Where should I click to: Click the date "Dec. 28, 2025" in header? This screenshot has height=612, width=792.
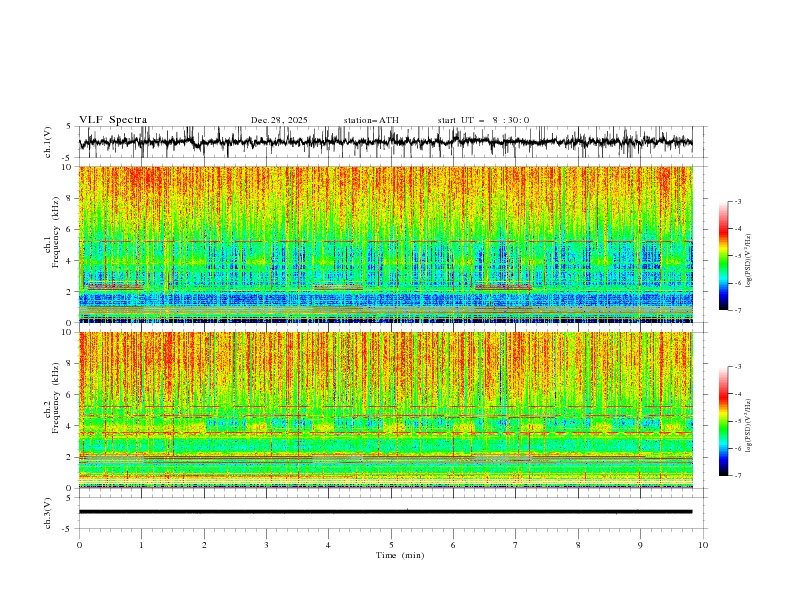(279, 120)
